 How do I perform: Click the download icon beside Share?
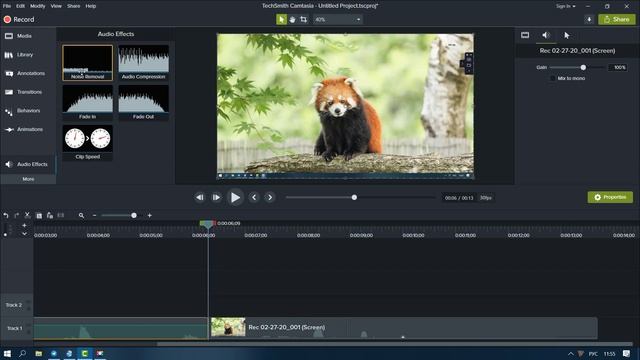589,19
